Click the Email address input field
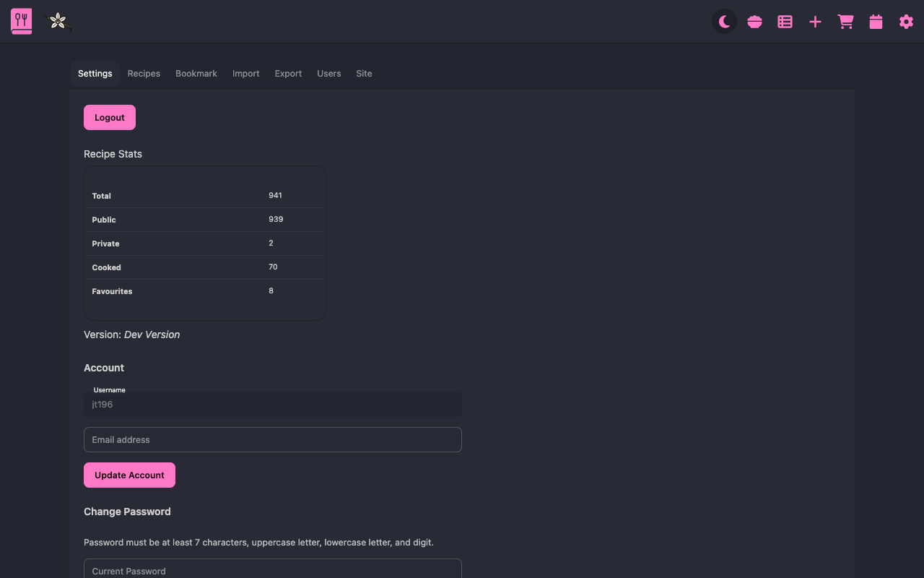The height and width of the screenshot is (578, 924). coord(273,440)
